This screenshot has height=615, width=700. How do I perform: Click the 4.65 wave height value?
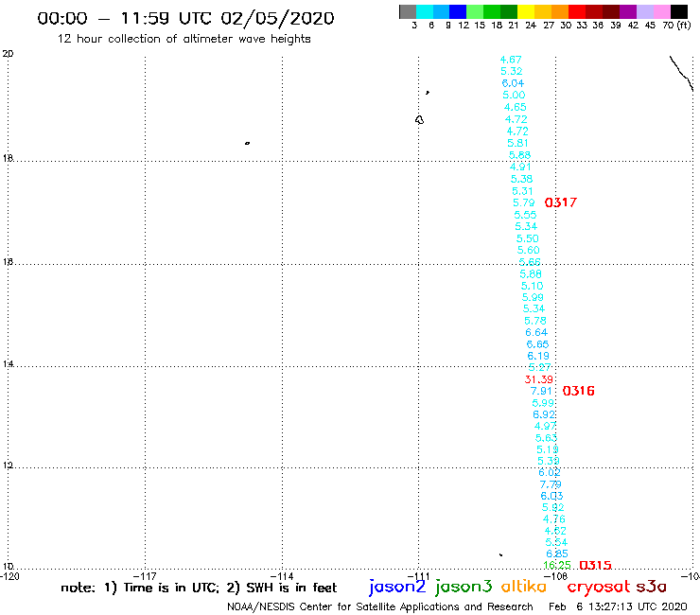[x=516, y=107]
